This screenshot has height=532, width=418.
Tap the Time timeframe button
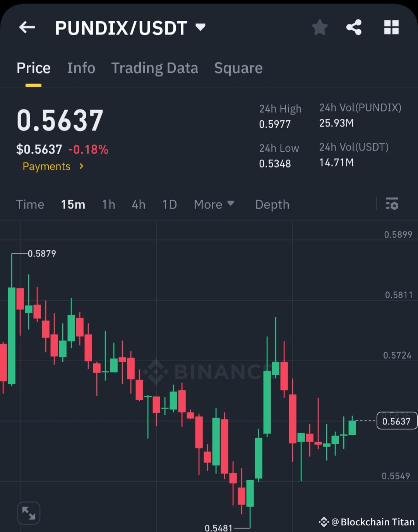pos(30,204)
